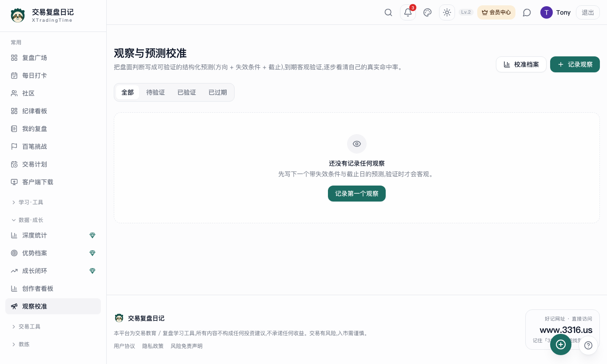Click the www.3316.us website text
The width and height of the screenshot is (607, 364).
tap(566, 330)
